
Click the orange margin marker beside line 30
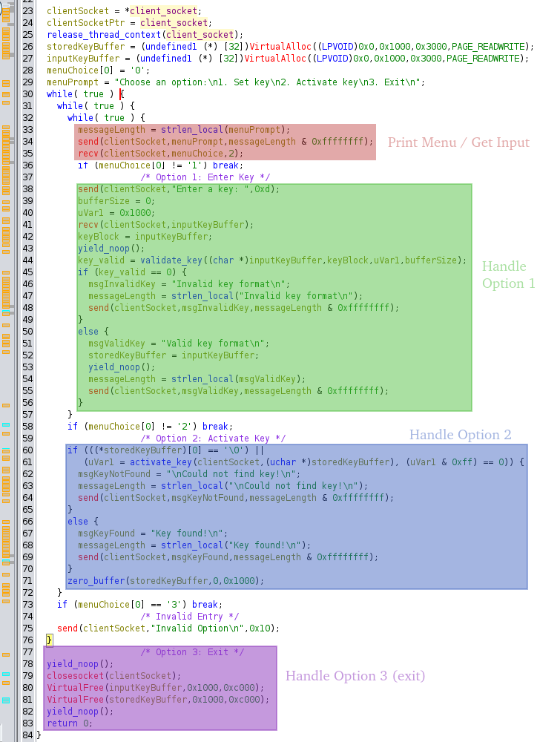click(6, 94)
